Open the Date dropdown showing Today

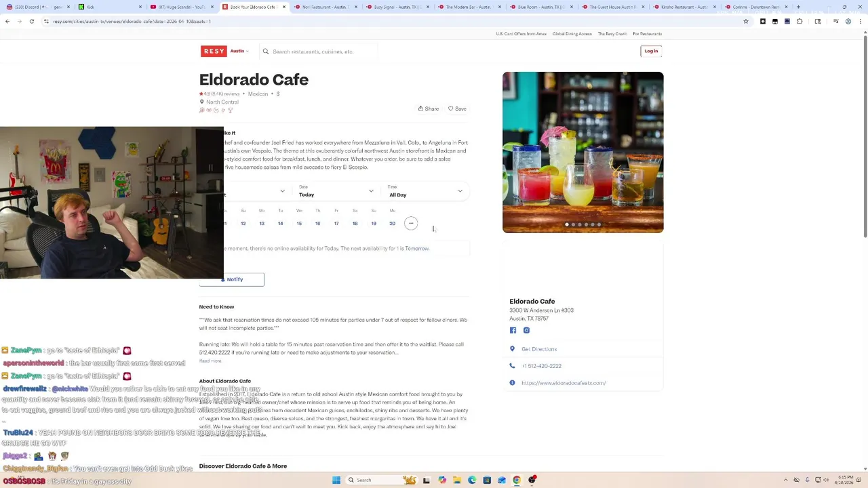pyautogui.click(x=336, y=191)
